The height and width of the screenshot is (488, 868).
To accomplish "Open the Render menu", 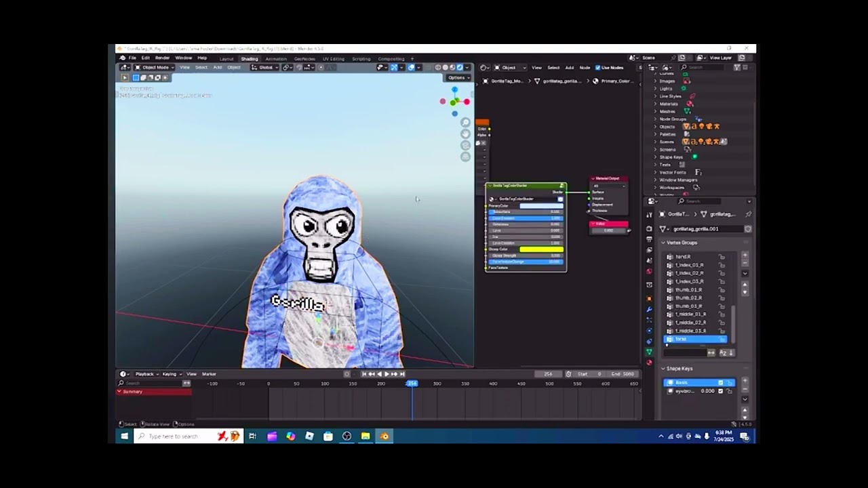I will [x=162, y=58].
